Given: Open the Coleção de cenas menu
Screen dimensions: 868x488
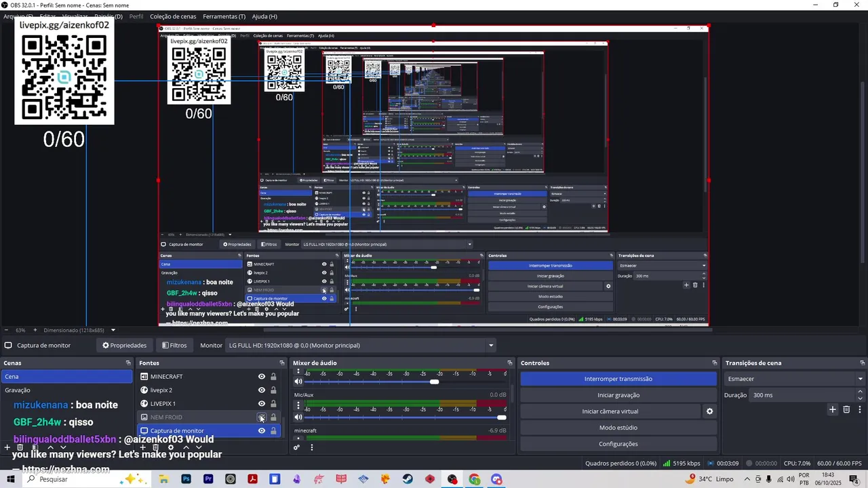Looking at the screenshot, I should (x=173, y=16).
